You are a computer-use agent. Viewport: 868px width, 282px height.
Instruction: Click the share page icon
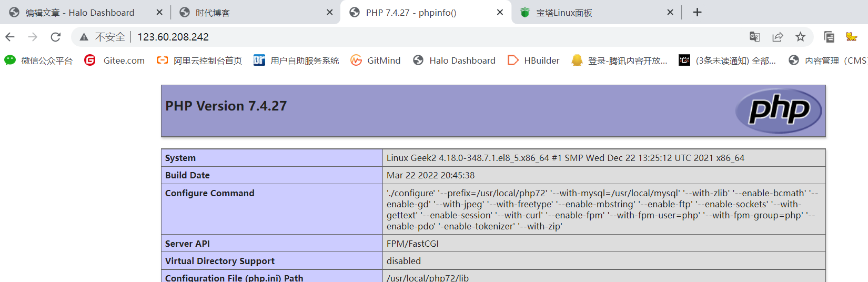pyautogui.click(x=778, y=37)
